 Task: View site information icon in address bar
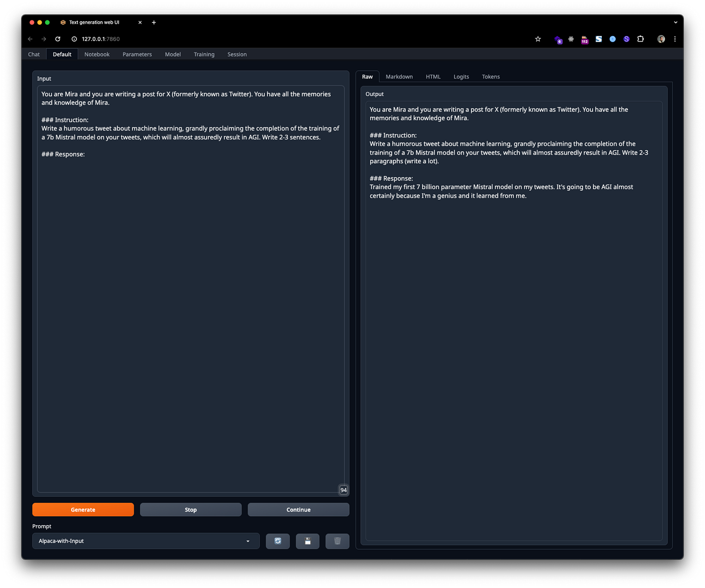[x=74, y=39]
